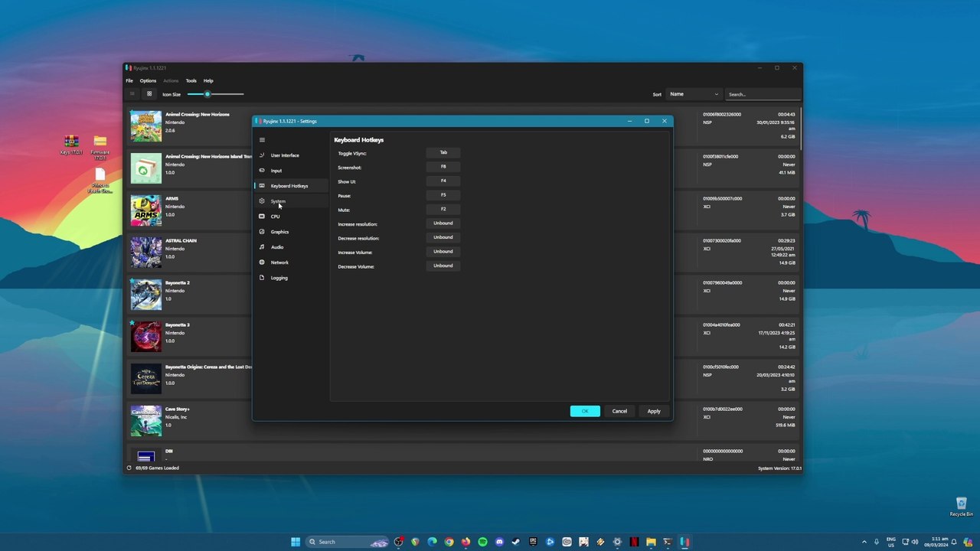Image resolution: width=980 pixels, height=551 pixels.
Task: Select the Bayonetta Origins game thumbnail
Action: pos(145,379)
